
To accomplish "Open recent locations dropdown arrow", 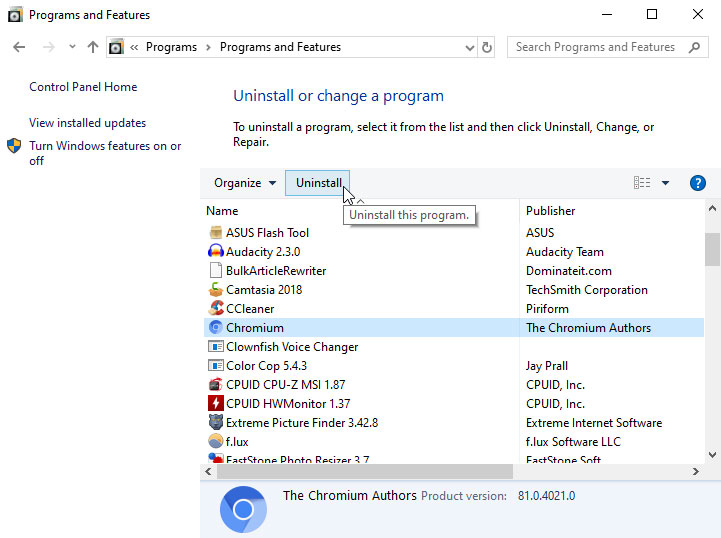I will click(x=72, y=46).
